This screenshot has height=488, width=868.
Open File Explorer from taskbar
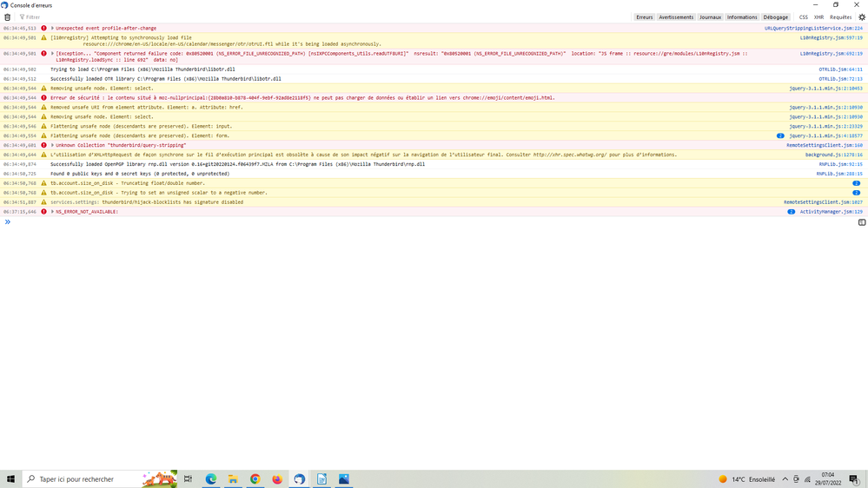[x=233, y=479]
